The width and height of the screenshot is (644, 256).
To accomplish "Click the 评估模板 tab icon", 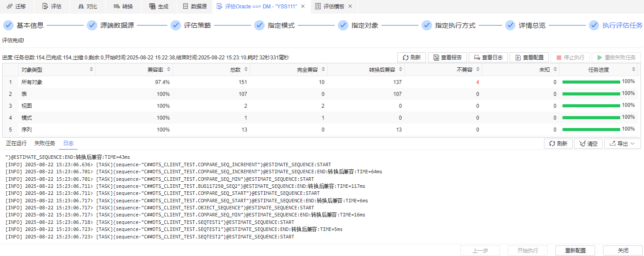I will [x=318, y=7].
